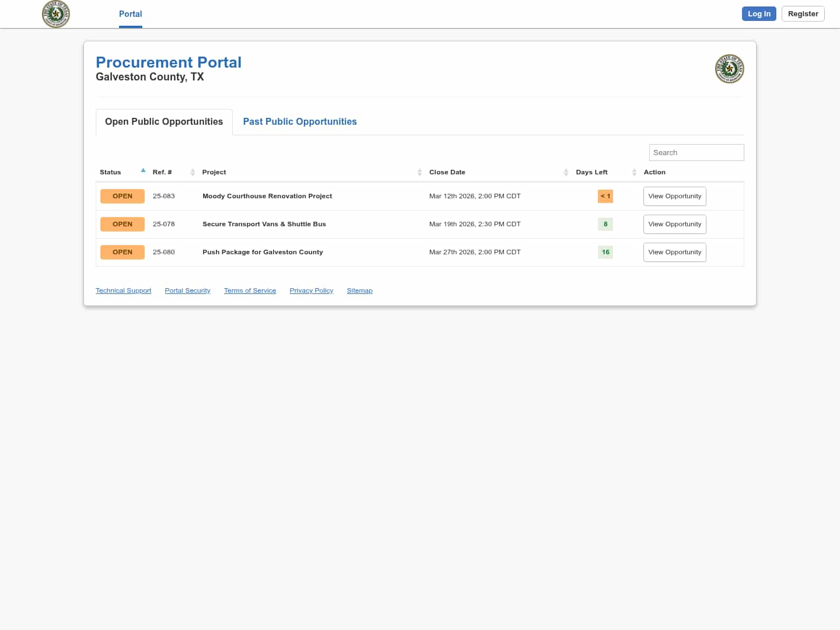Viewport: 840px width, 630px height.
Task: Sort by Ref. # column arrows
Action: 192,172
